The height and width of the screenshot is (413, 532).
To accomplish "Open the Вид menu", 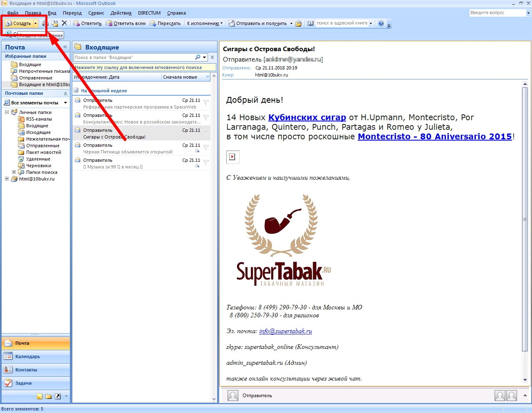I will [x=52, y=13].
